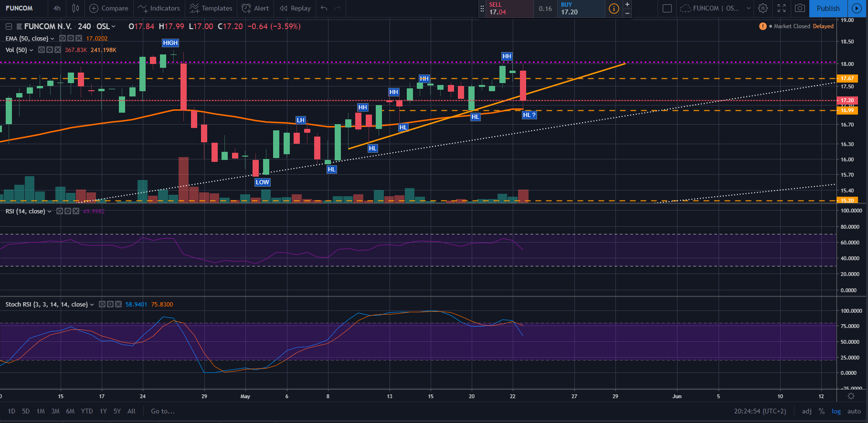Screen dimensions: 868x423
Task: Click the BUY 17.20 button
Action: tap(581, 9)
